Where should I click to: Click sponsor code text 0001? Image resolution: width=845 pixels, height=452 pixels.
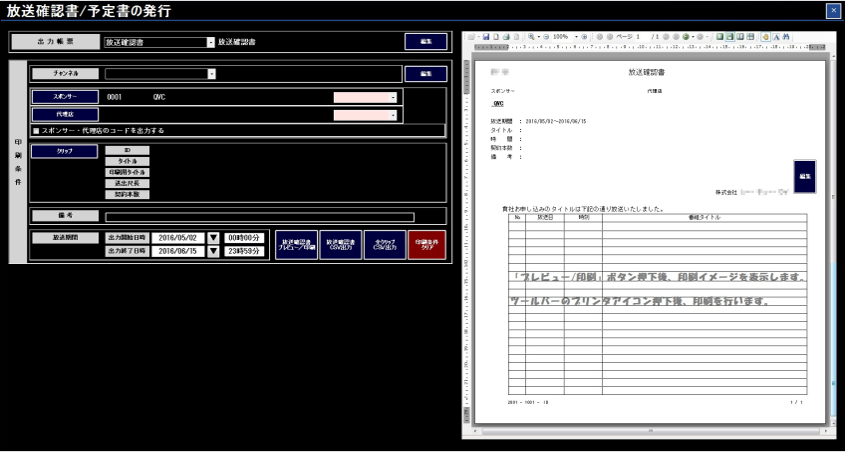(114, 98)
